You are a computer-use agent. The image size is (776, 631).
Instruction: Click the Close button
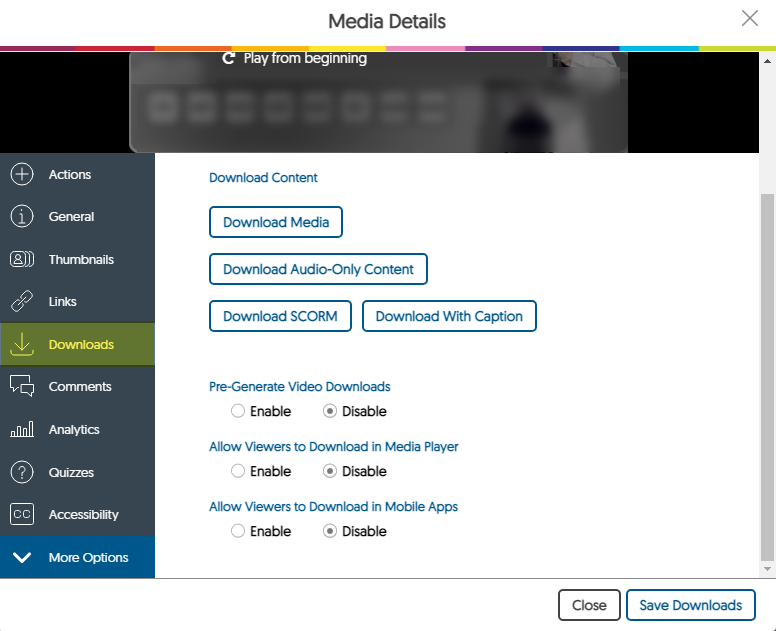(589, 605)
